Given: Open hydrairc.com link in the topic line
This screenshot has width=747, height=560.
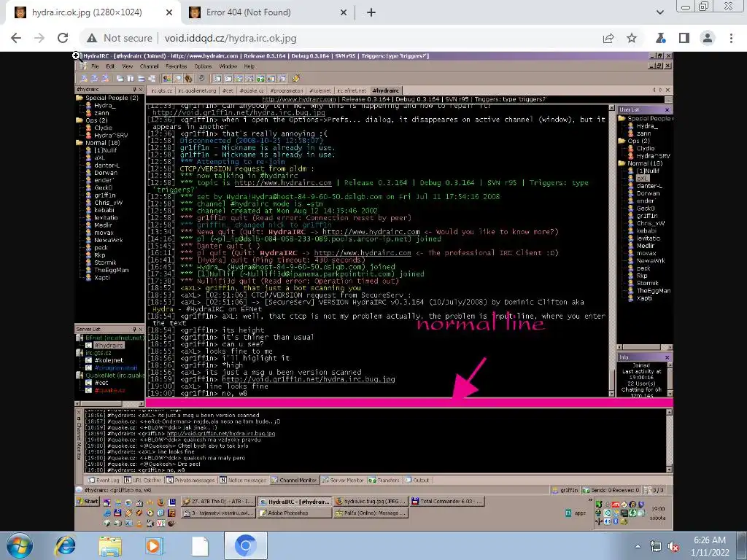Looking at the screenshot, I should (283, 183).
